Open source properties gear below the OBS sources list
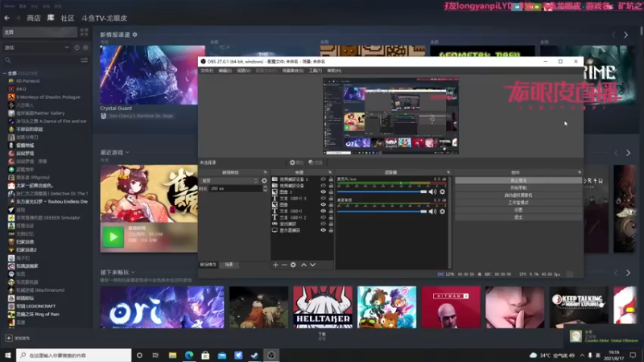The height and width of the screenshot is (362, 644). point(293,265)
